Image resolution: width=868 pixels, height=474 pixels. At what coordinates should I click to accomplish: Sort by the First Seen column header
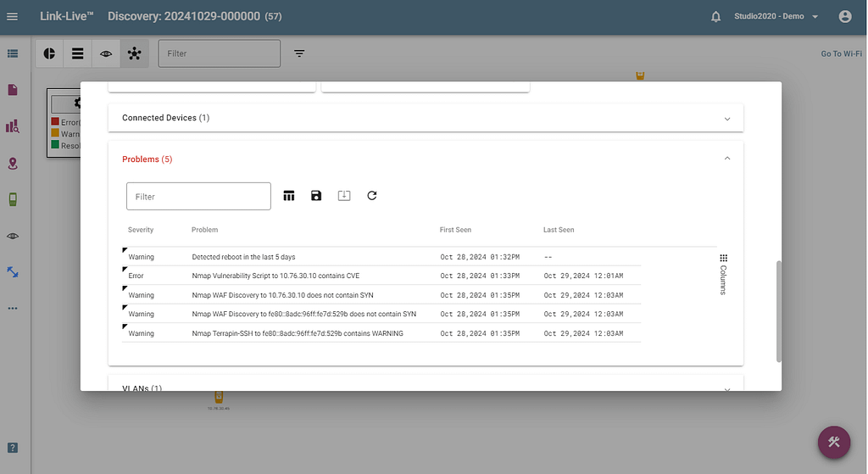tap(455, 230)
